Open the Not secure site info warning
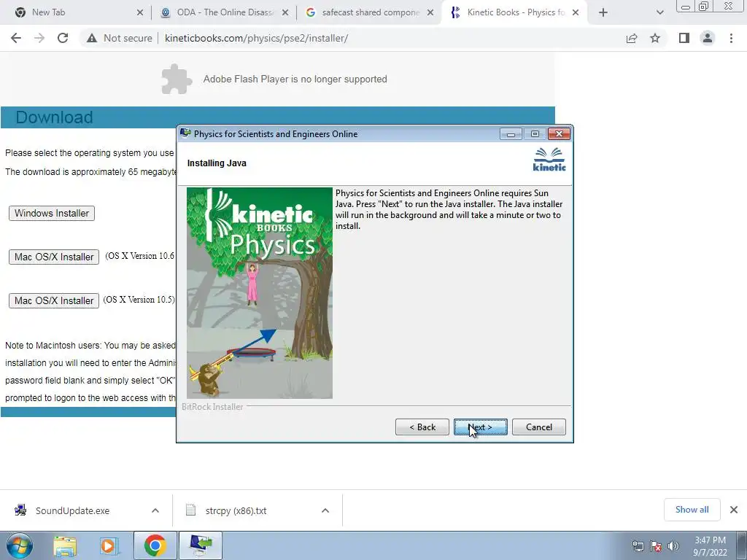Viewport: 747px width, 560px height. pos(119,38)
